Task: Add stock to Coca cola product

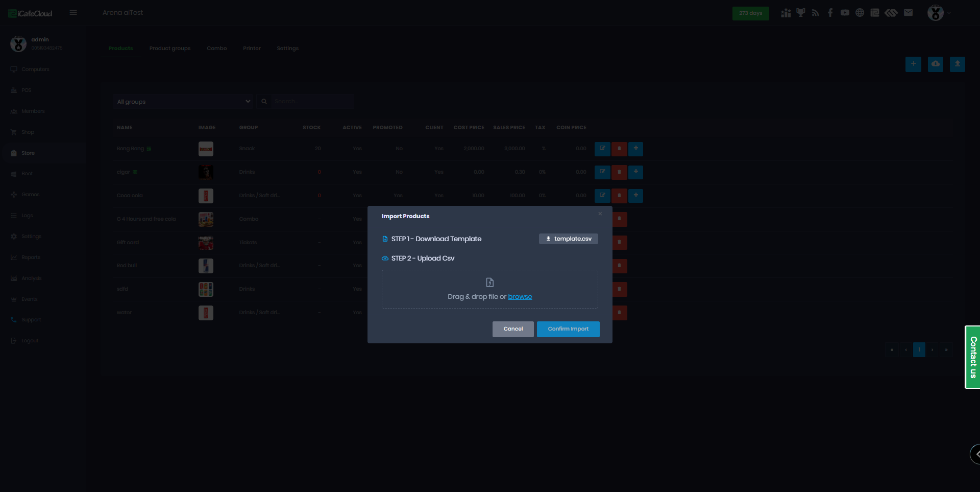Action: pos(636,196)
